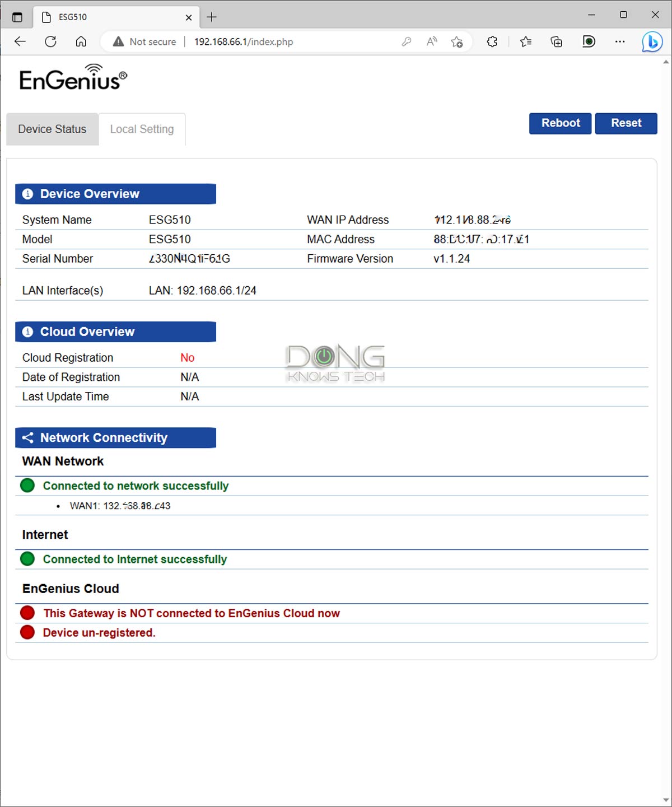The width and height of the screenshot is (672, 807).
Task: Click the green Internet status indicator
Action: 27,559
